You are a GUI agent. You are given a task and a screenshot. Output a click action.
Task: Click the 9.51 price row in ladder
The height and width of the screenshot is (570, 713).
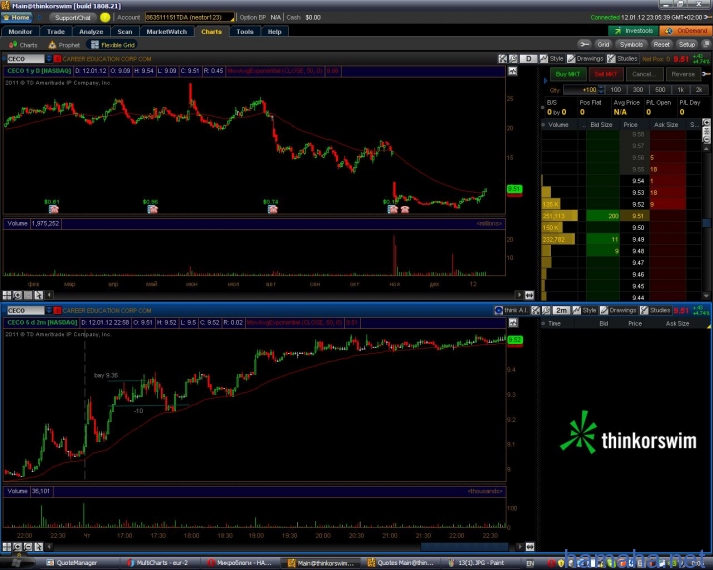click(621, 216)
